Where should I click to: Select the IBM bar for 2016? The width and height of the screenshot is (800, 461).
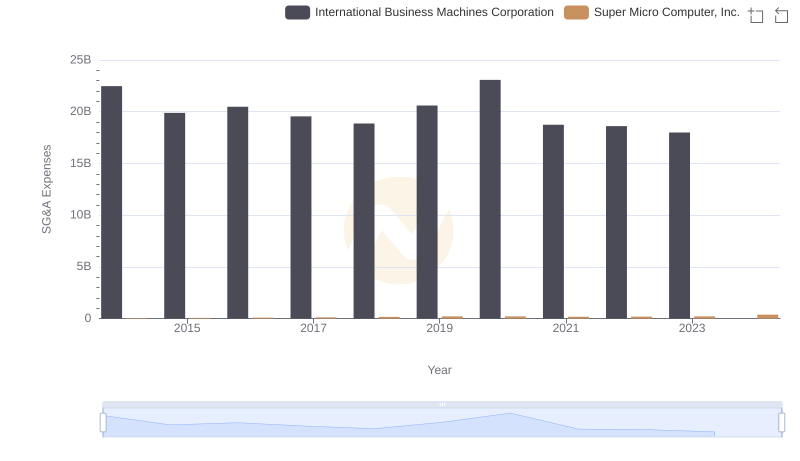(238, 213)
